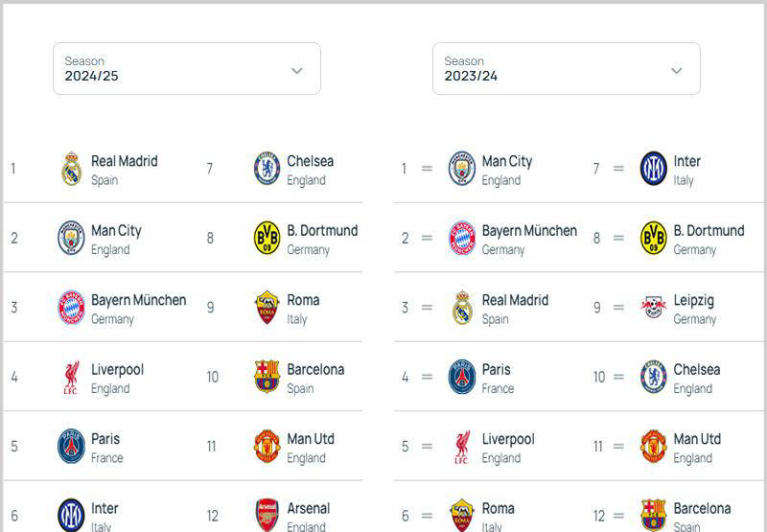Select Barcelona crest in 2024/25 rankings
Image resolution: width=767 pixels, height=532 pixels.
click(267, 378)
